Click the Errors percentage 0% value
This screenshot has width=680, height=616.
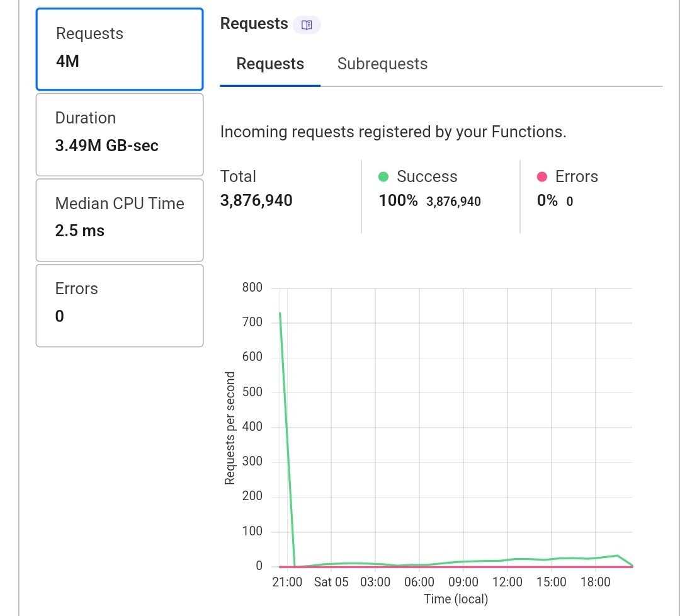point(547,200)
